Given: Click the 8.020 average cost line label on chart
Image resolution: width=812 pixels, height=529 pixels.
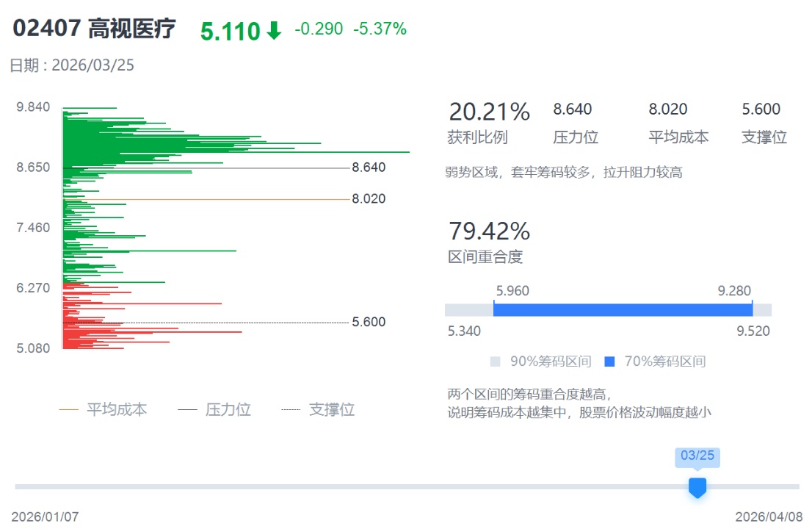Looking at the screenshot, I should click(369, 198).
